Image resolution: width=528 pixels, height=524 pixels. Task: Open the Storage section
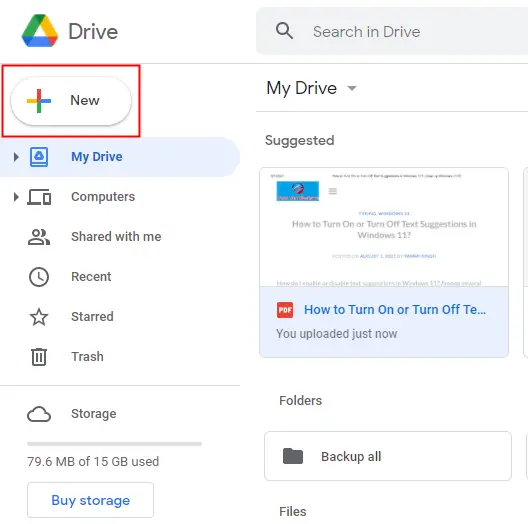(x=94, y=414)
